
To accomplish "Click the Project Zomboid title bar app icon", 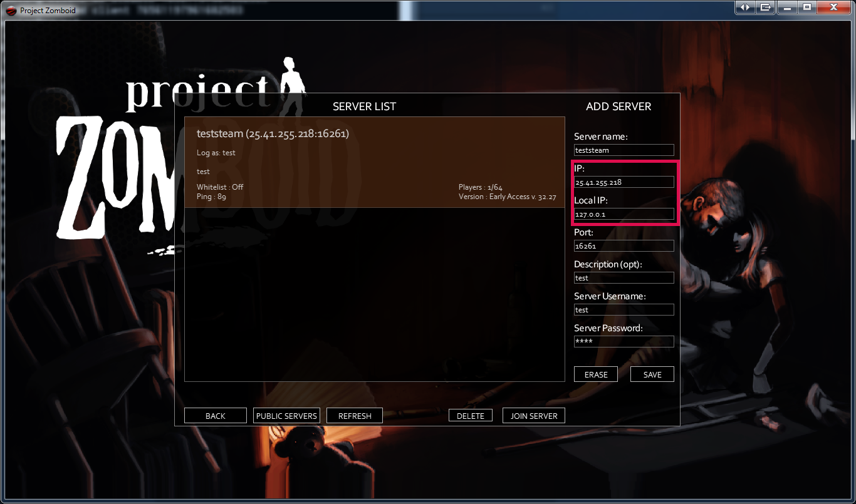I will [11, 11].
